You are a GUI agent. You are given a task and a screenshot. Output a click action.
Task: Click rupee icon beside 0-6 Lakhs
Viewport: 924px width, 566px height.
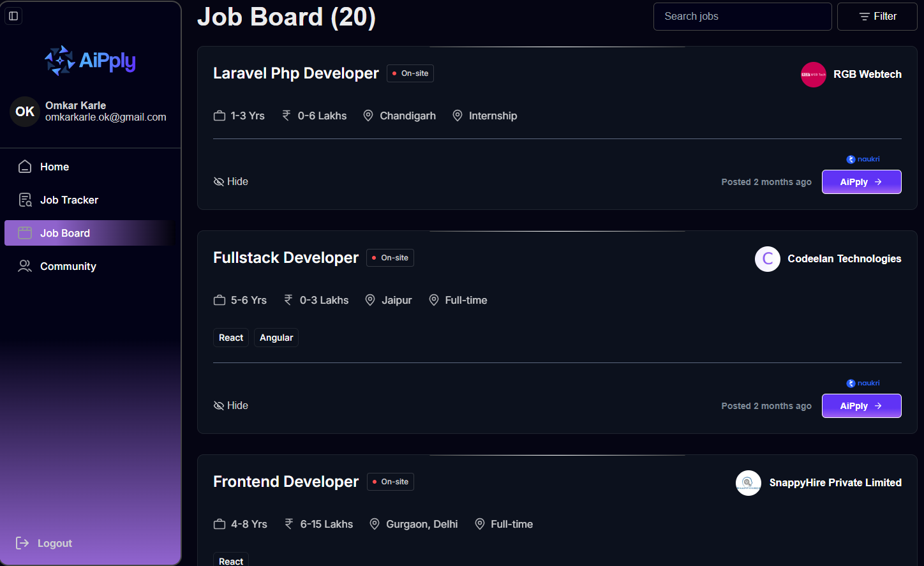pyautogui.click(x=287, y=115)
